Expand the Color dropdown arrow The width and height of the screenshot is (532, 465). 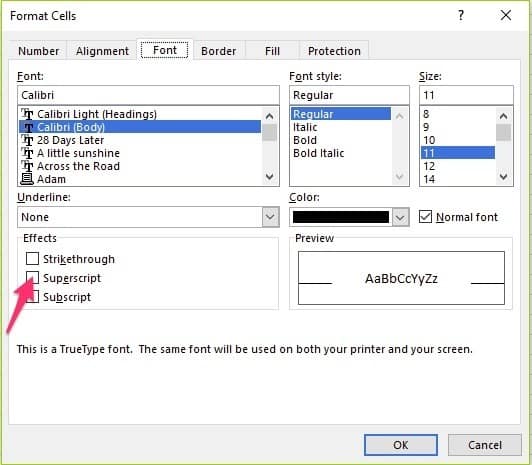[x=400, y=217]
